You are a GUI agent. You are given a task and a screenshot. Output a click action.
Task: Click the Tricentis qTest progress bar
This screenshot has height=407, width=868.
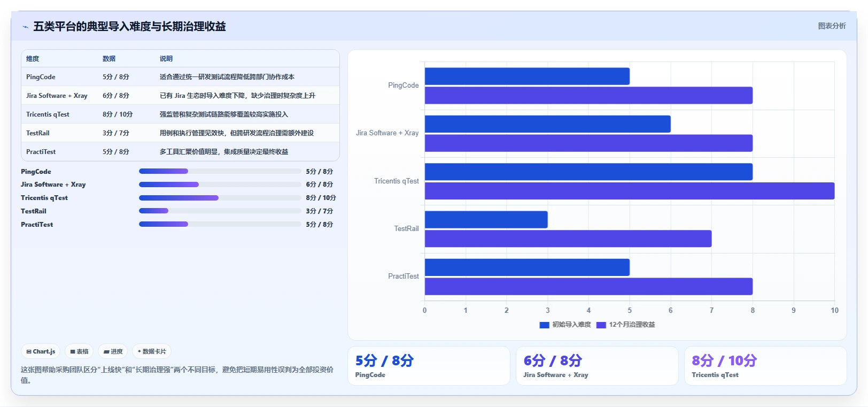[x=220, y=198]
